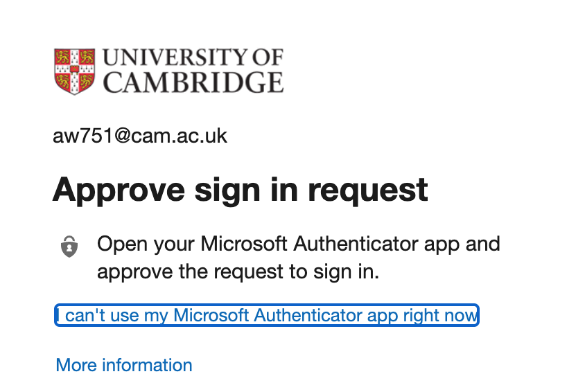This screenshot has height=392, width=585.
Task: Click the University of Cambridge crest shield
Action: pyautogui.click(x=75, y=71)
